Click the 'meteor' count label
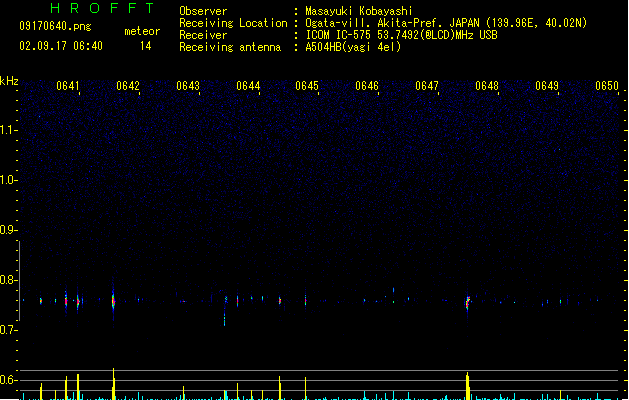The image size is (629, 400). coord(142,31)
